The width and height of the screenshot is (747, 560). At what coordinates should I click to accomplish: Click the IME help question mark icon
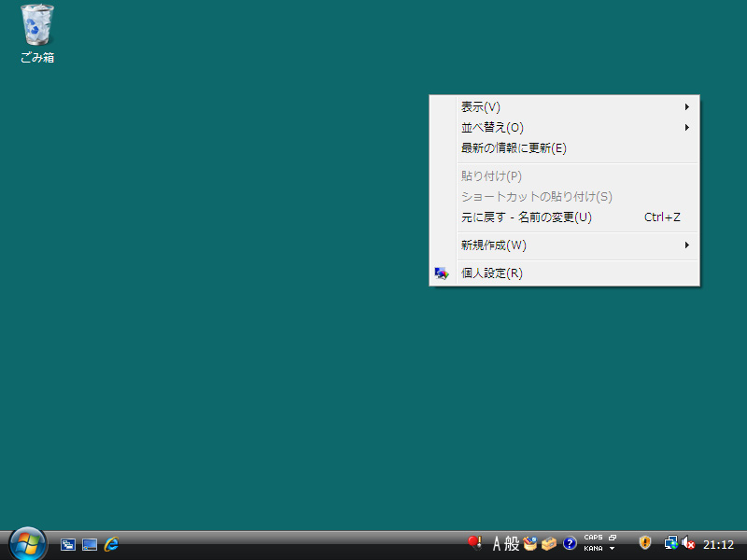[570, 543]
